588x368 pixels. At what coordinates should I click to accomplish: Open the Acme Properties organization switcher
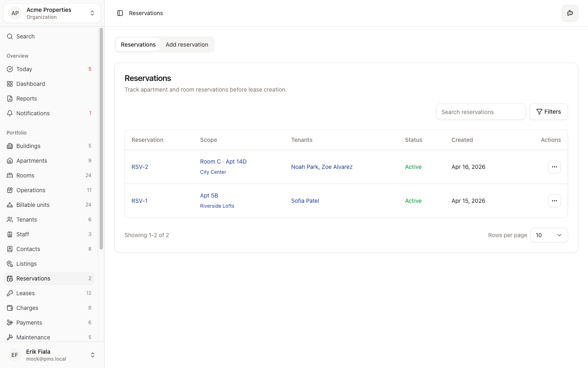coord(52,13)
